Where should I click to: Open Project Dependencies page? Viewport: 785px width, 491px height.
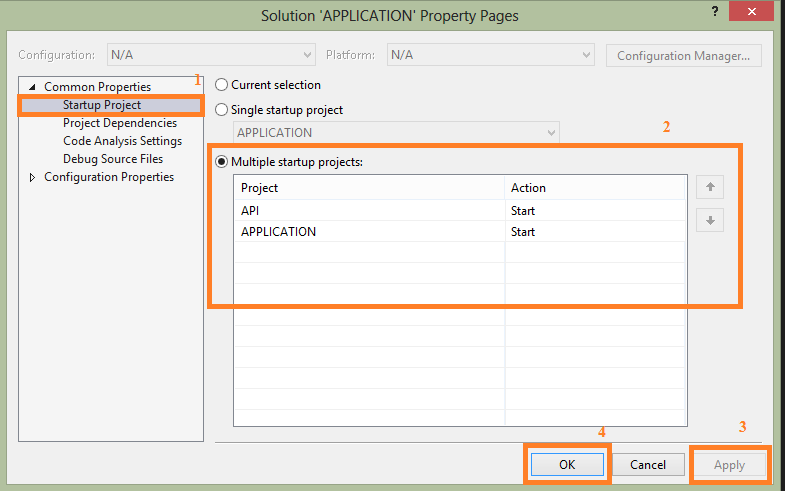[x=119, y=123]
